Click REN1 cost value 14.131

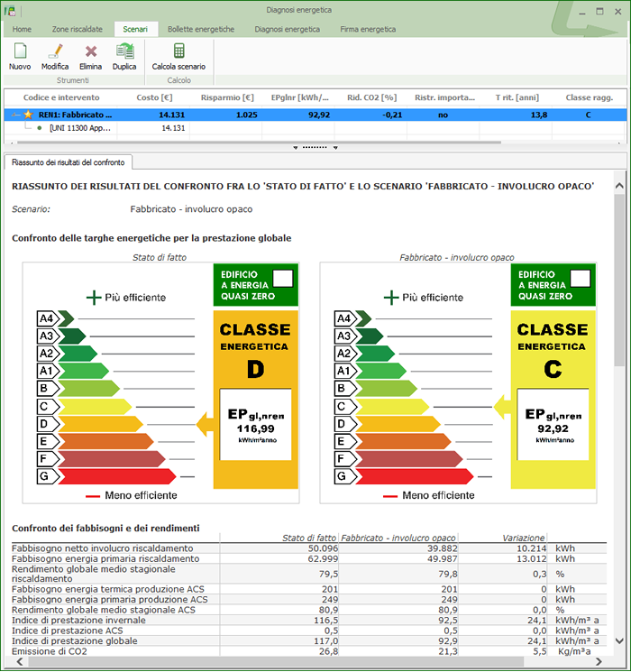[x=172, y=115]
